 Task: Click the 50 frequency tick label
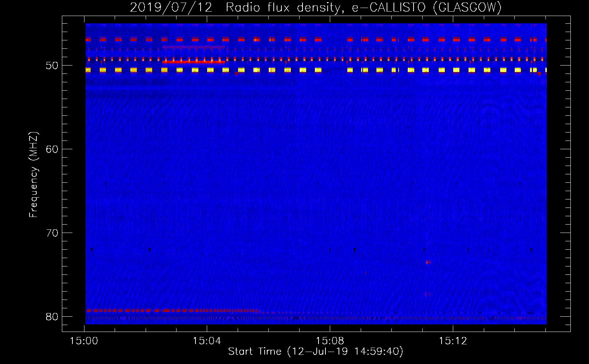[x=52, y=66]
